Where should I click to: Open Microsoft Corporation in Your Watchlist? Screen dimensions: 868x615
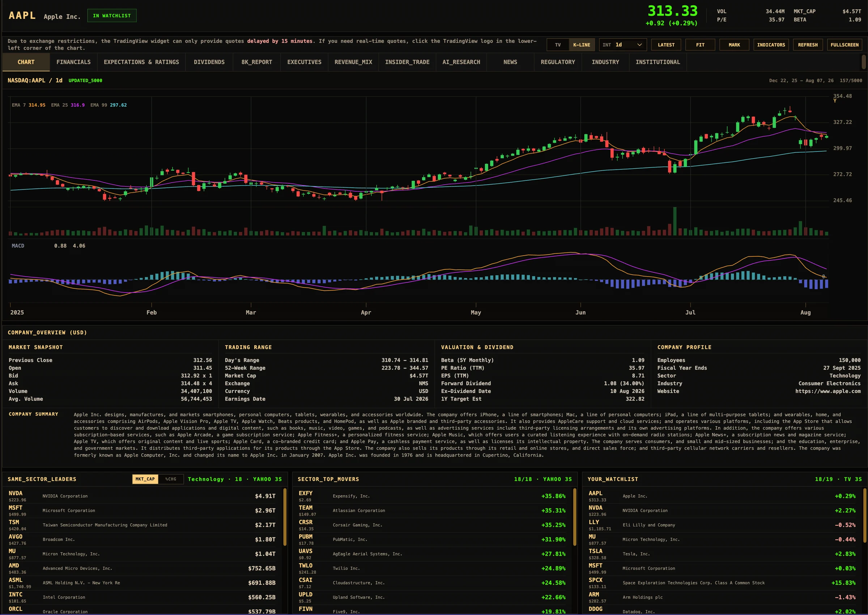click(x=723, y=568)
